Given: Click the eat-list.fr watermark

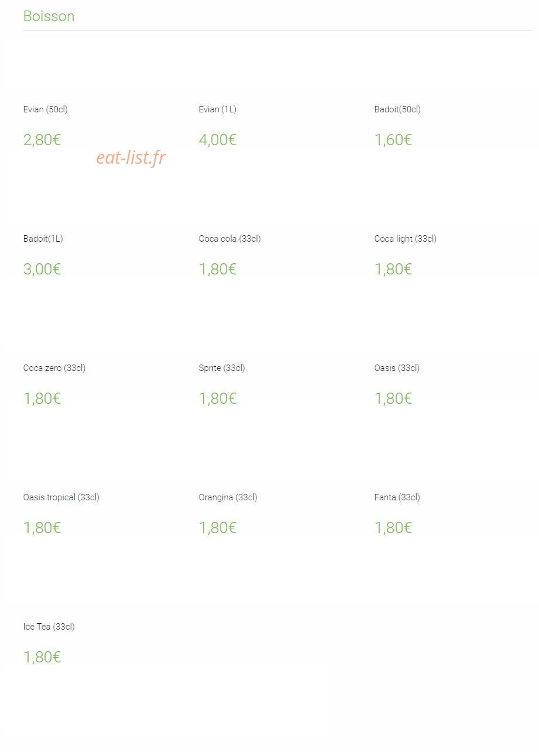Looking at the screenshot, I should pyautogui.click(x=131, y=157).
